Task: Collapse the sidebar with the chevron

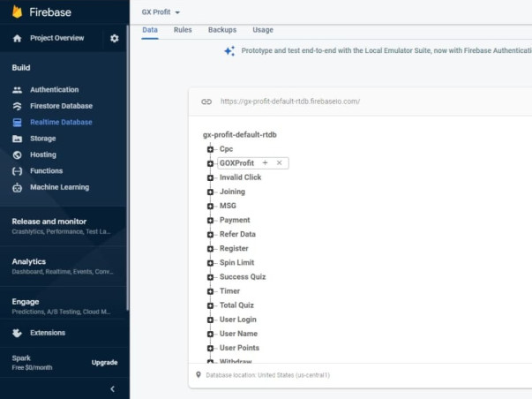Action: [113, 388]
